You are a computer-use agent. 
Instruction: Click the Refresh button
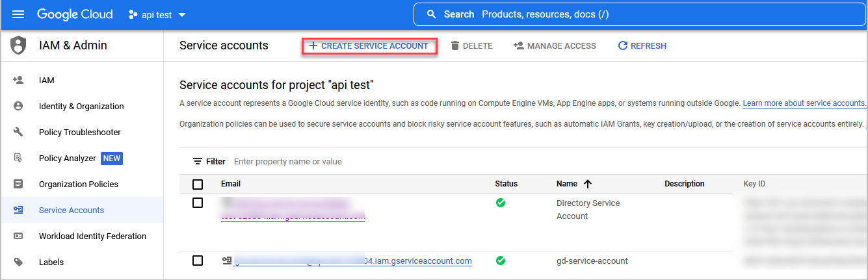click(x=642, y=46)
